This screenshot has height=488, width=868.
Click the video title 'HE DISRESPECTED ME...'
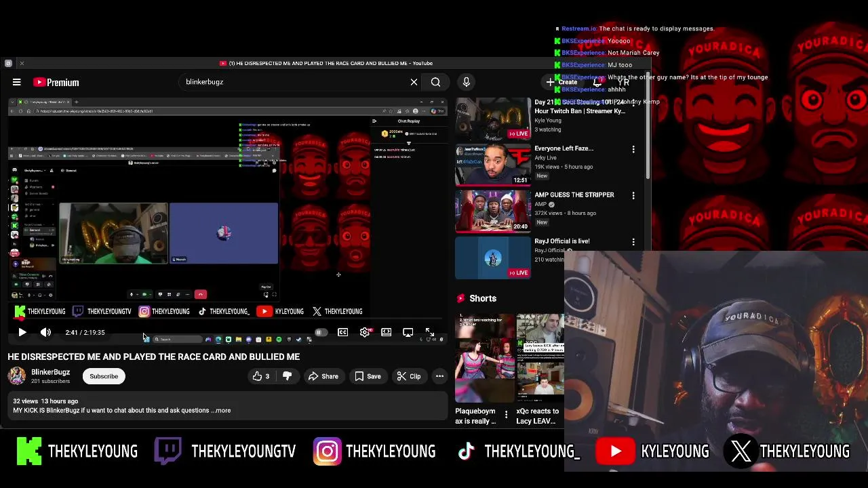point(154,357)
